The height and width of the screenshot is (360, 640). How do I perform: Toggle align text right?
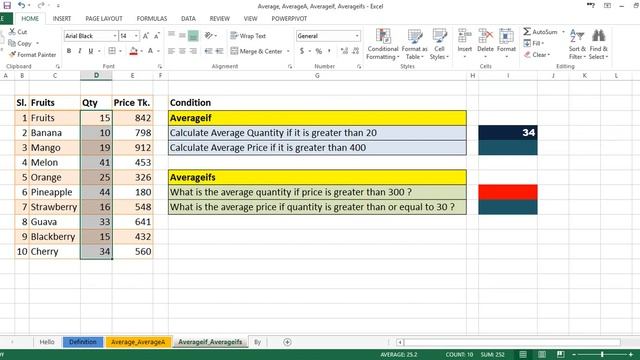click(x=193, y=51)
